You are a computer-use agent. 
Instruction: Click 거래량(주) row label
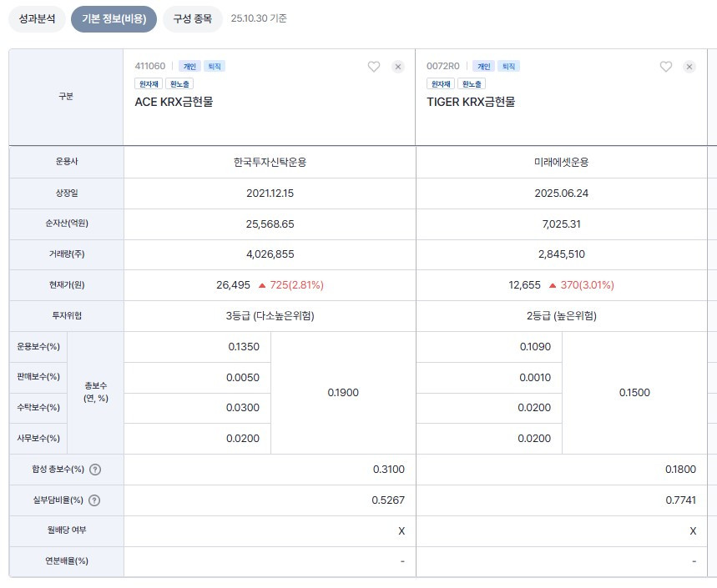tap(67, 254)
